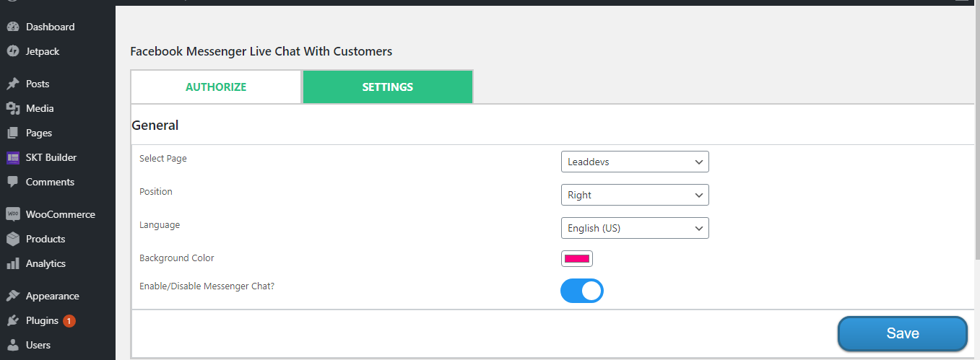Click the blue Save button
The image size is (980, 360).
coord(903,333)
